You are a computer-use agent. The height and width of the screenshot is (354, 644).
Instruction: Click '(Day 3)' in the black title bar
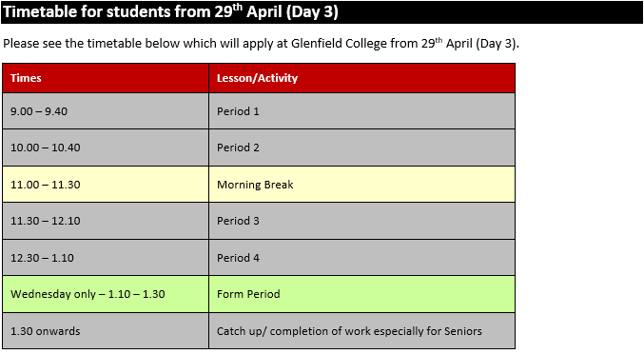coord(312,12)
